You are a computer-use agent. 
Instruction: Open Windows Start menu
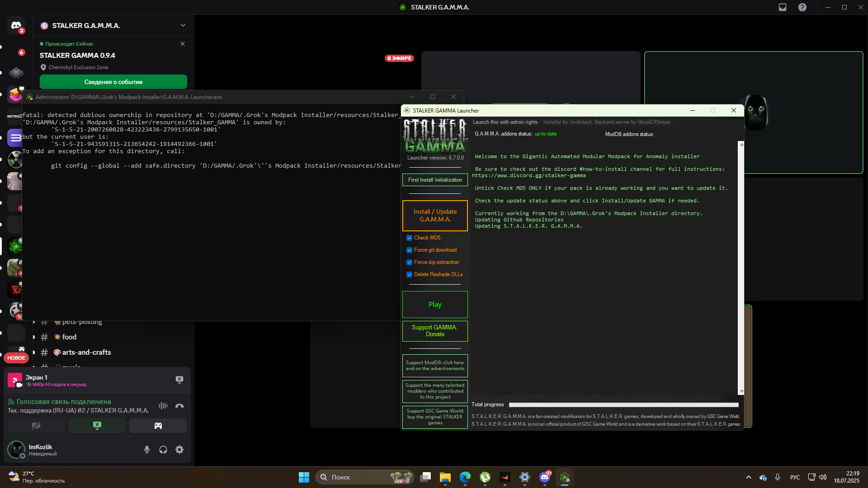point(304,477)
